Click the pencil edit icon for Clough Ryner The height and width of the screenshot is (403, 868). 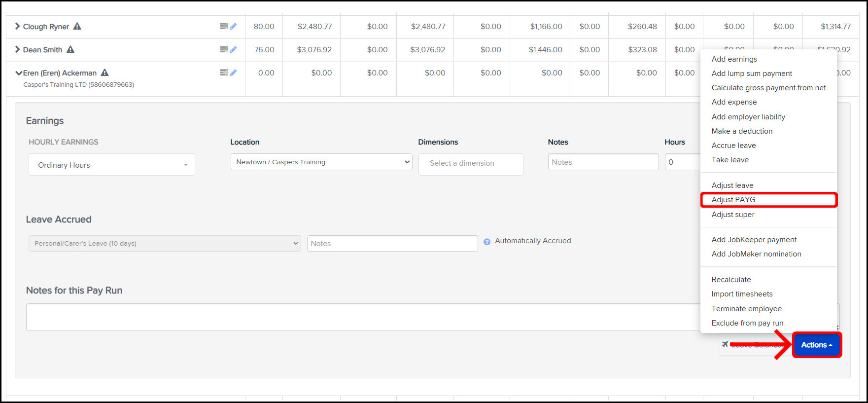pos(234,26)
